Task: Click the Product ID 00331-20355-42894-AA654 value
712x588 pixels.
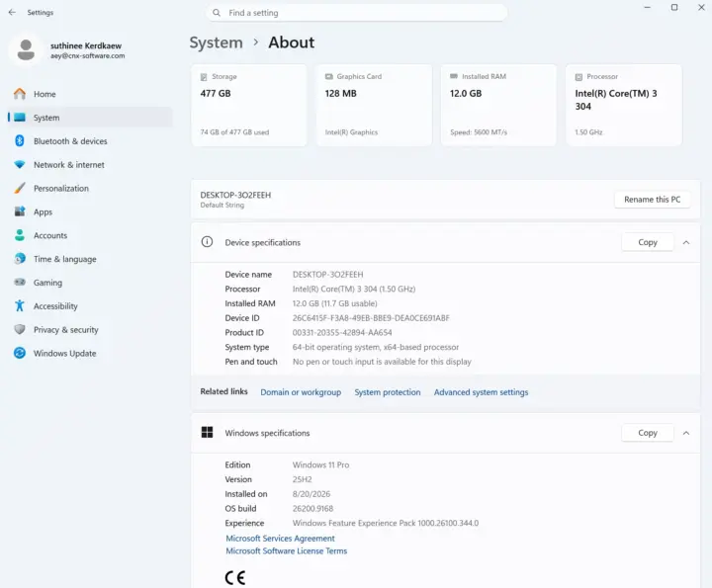Action: pos(342,333)
